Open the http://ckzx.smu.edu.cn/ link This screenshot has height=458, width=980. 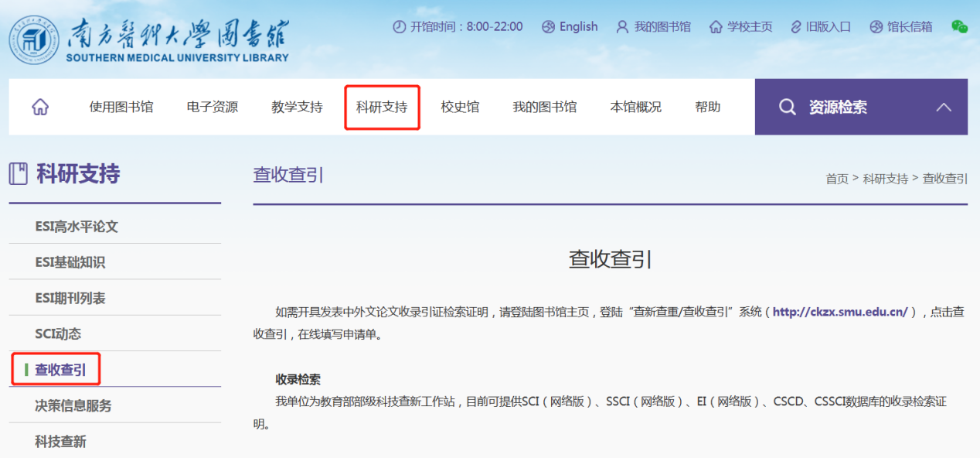pyautogui.click(x=840, y=313)
